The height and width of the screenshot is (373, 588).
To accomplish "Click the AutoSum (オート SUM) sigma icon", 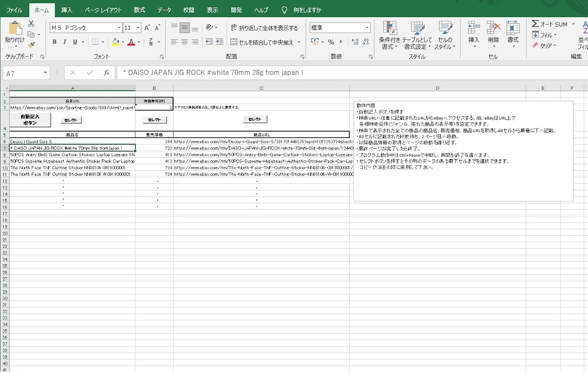I will [x=535, y=24].
